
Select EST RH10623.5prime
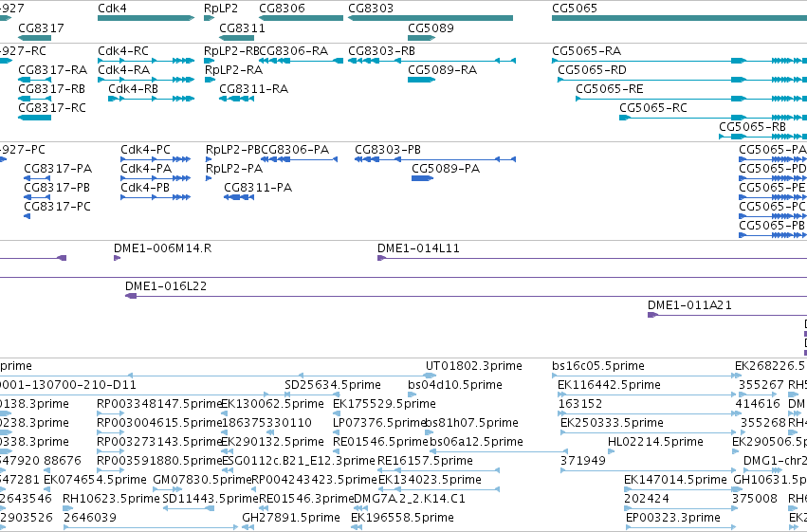(x=111, y=500)
